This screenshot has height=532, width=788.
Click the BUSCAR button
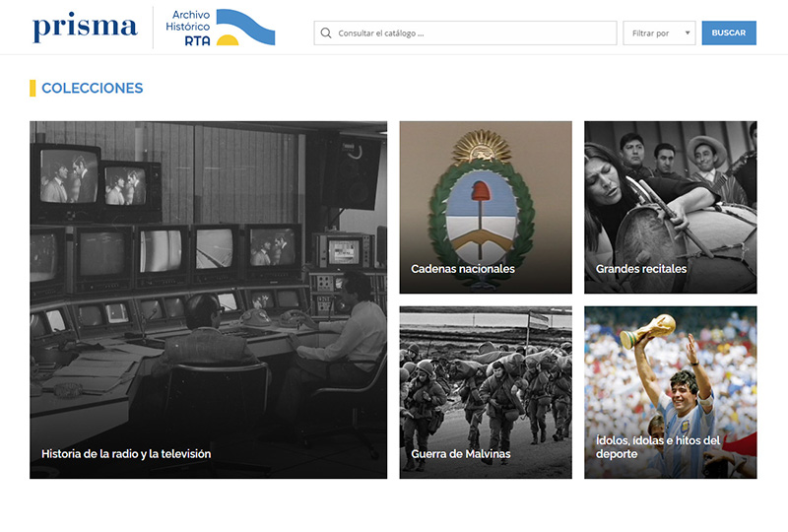pyautogui.click(x=729, y=33)
